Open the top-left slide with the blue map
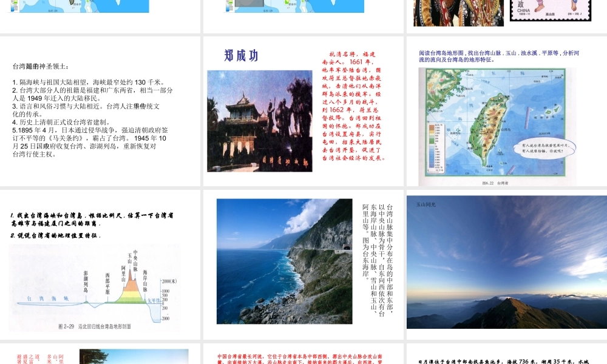The width and height of the screenshot is (607, 364). [100, 16]
